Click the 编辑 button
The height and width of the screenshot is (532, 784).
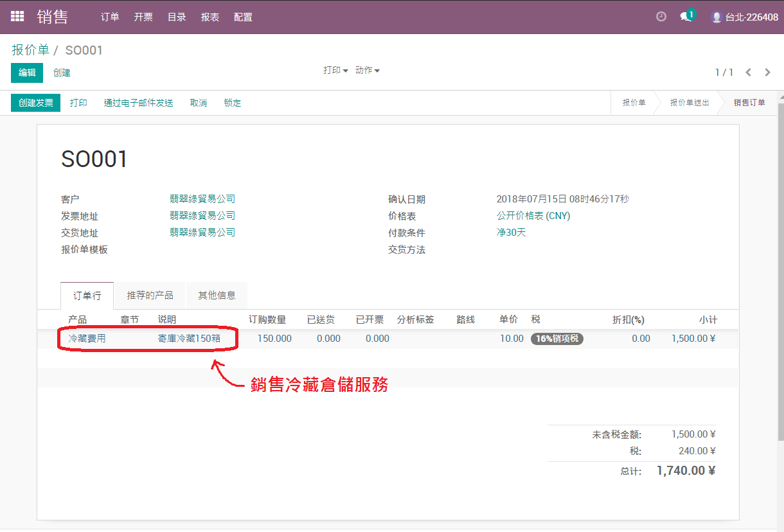click(27, 73)
